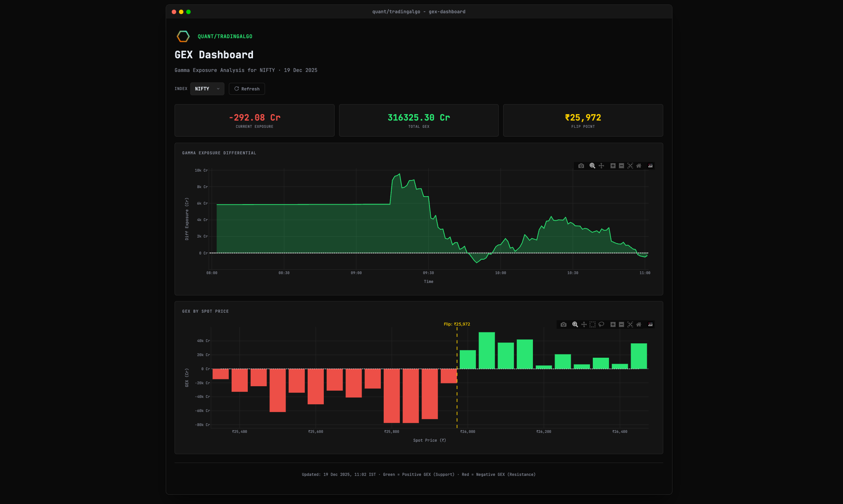The image size is (843, 504).
Task: Select the Current Exposure stat card
Action: tap(254, 120)
